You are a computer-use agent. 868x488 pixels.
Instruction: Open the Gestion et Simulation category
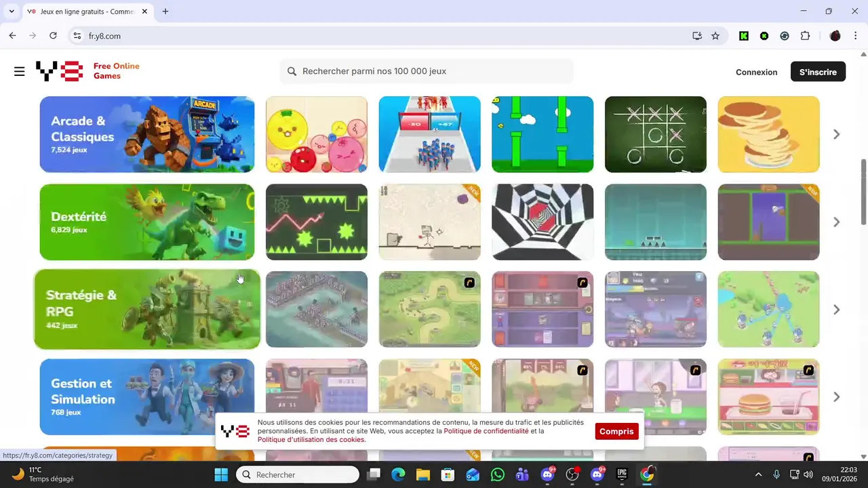147,397
